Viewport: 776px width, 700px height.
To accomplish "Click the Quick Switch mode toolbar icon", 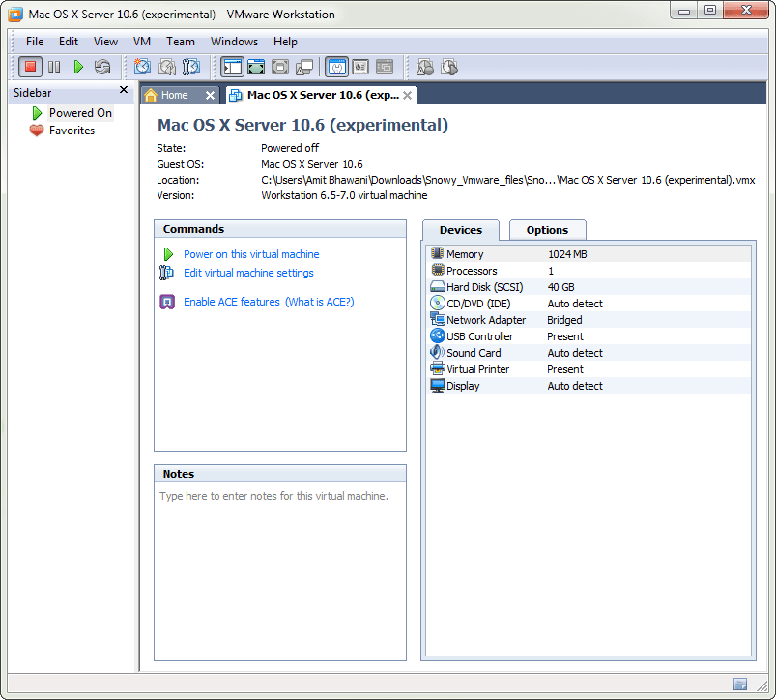I will coord(256,67).
